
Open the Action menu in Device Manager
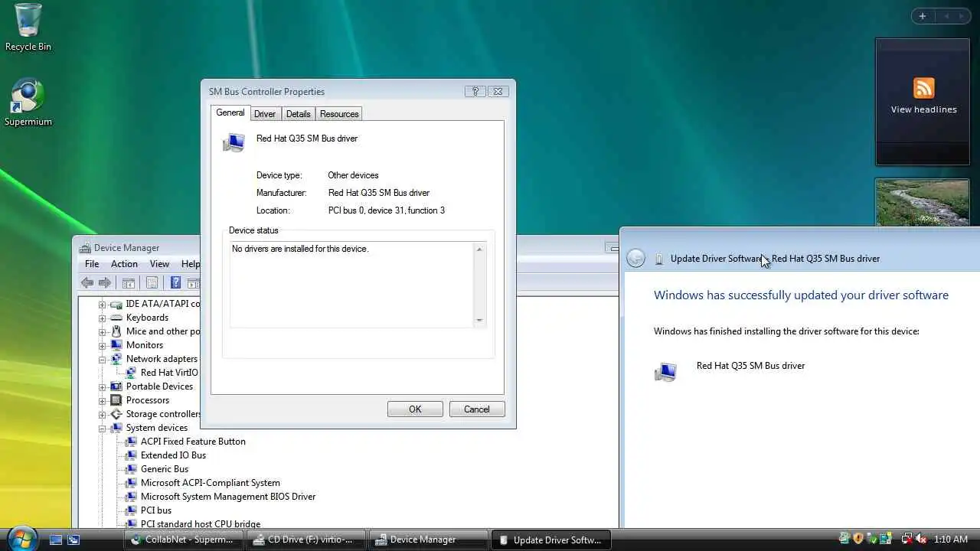(124, 264)
